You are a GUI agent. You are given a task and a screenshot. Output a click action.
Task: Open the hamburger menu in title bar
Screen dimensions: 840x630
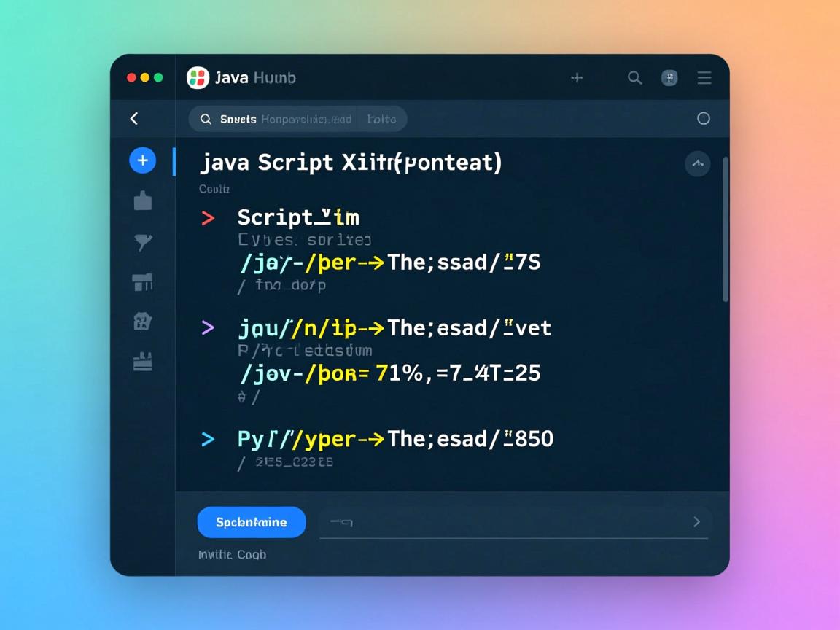704,78
